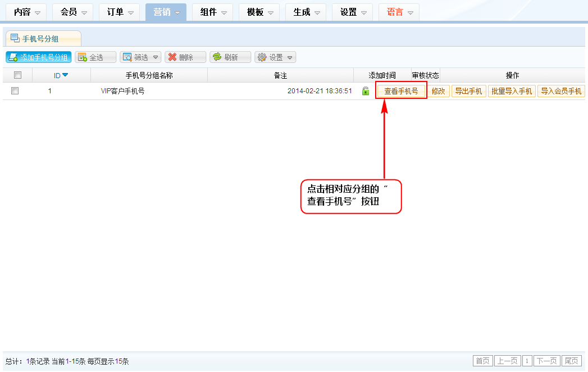588x372 pixels.
Task: Click the Select All (全选) toolbar button
Action: 95,57
